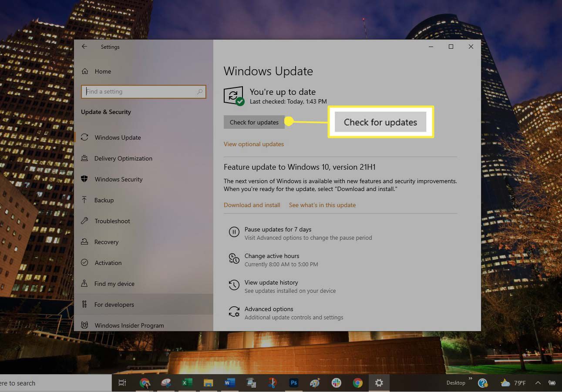Show hidden system tray icons

(538, 383)
